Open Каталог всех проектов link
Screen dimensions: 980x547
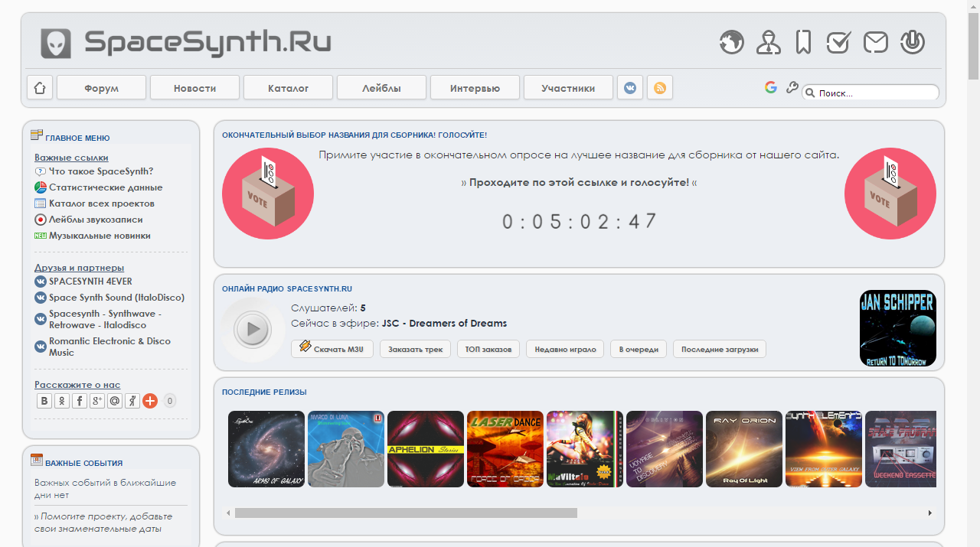click(102, 203)
